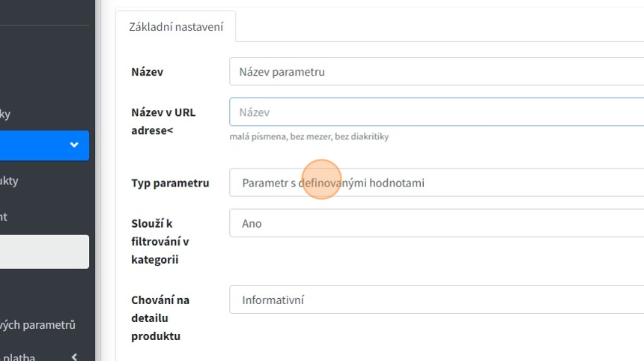Expand the 'platba' sidebar chevron arrow

(74, 357)
